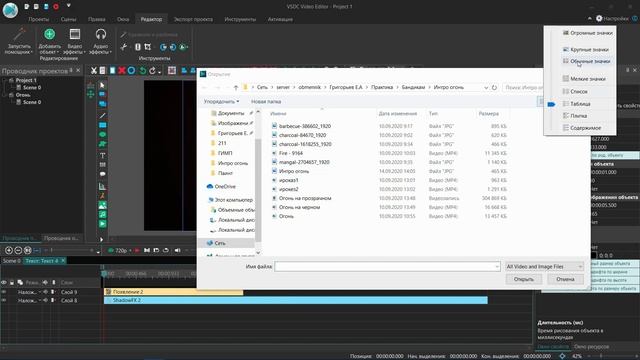This screenshot has width=640, height=360.
Task: Click the Отмена button
Action: 565,279
